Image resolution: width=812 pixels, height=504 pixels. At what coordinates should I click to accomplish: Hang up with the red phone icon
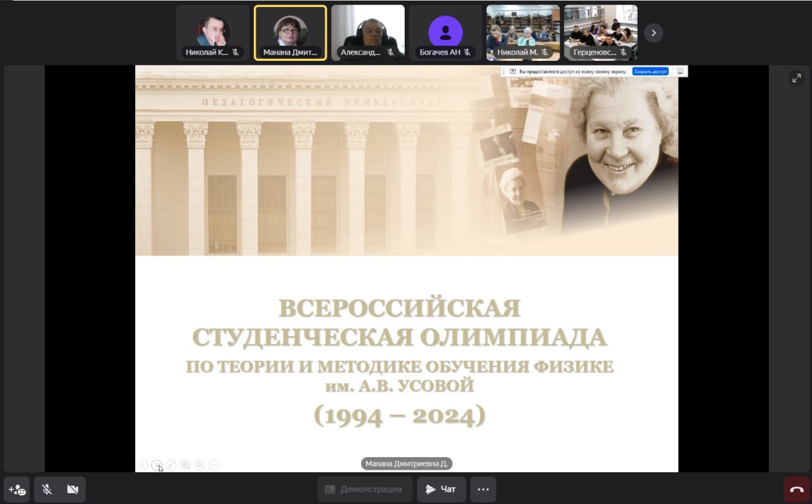[x=797, y=489]
